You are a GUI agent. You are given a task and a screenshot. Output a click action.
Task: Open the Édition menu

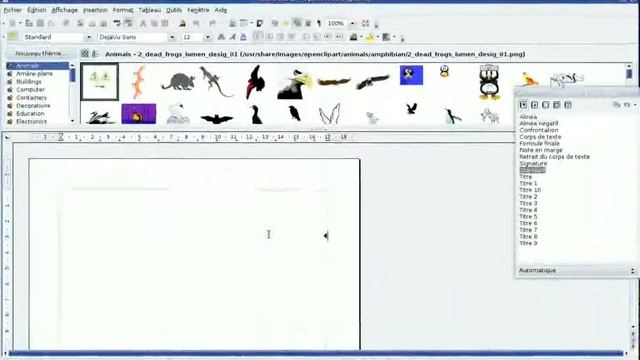point(37,10)
